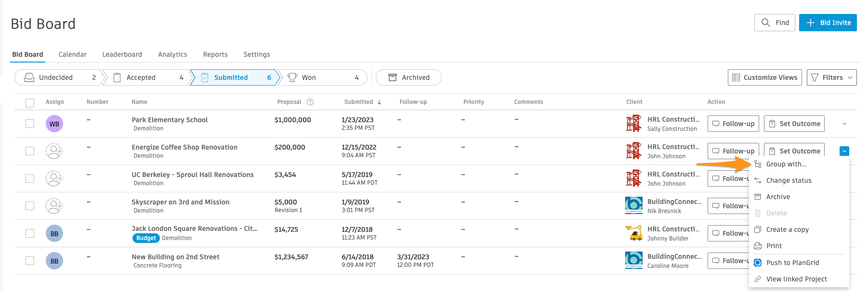Screen dimensions: 868x291
Task: Toggle the select-all checkbox in header
Action: click(30, 102)
